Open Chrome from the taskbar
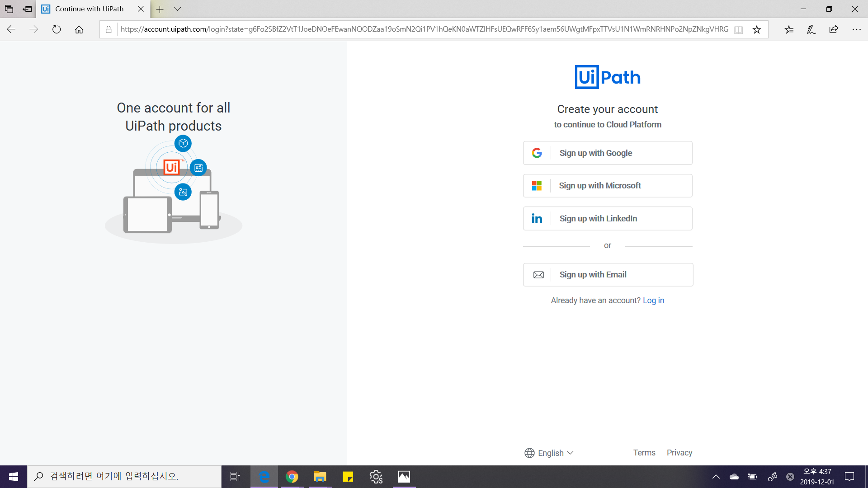Image resolution: width=868 pixels, height=488 pixels. (x=292, y=477)
